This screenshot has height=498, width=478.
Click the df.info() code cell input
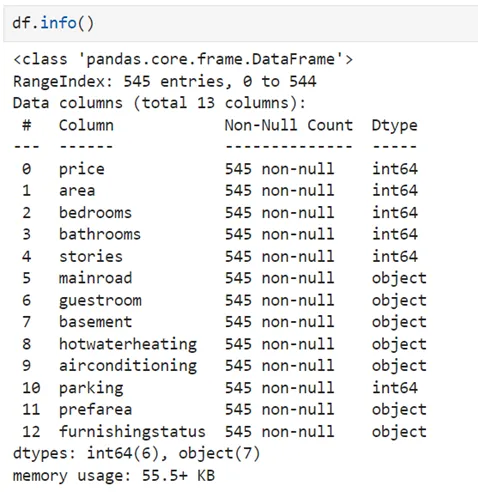point(240,24)
